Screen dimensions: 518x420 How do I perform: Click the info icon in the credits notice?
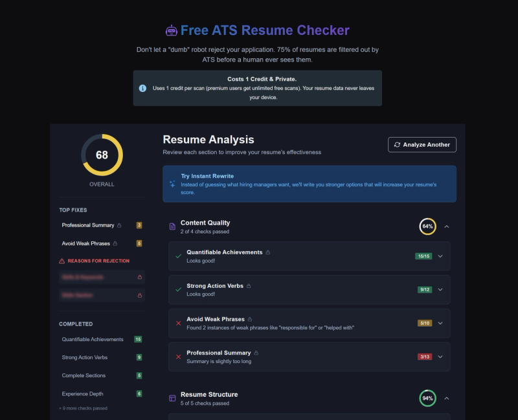coord(141,88)
